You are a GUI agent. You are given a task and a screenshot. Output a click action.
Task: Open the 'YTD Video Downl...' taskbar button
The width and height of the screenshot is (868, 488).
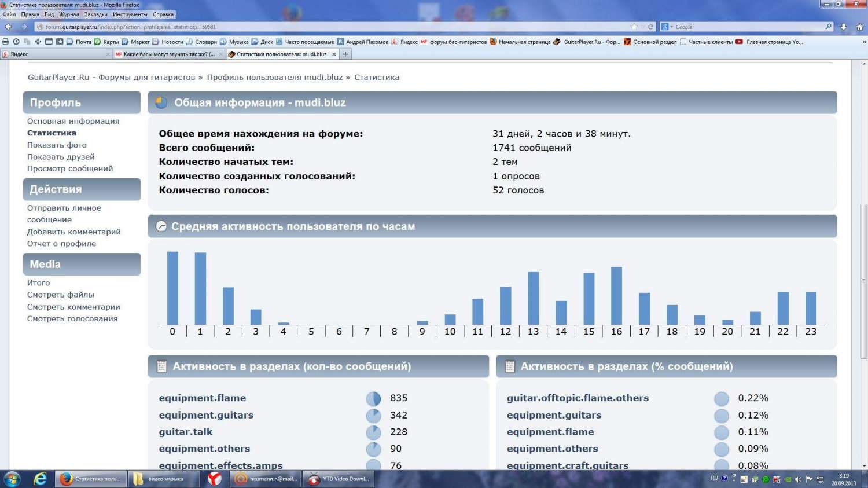339,479
